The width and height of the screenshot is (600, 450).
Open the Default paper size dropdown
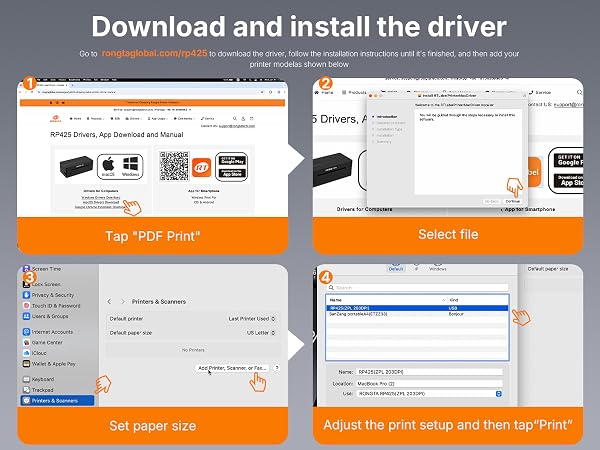[x=261, y=333]
